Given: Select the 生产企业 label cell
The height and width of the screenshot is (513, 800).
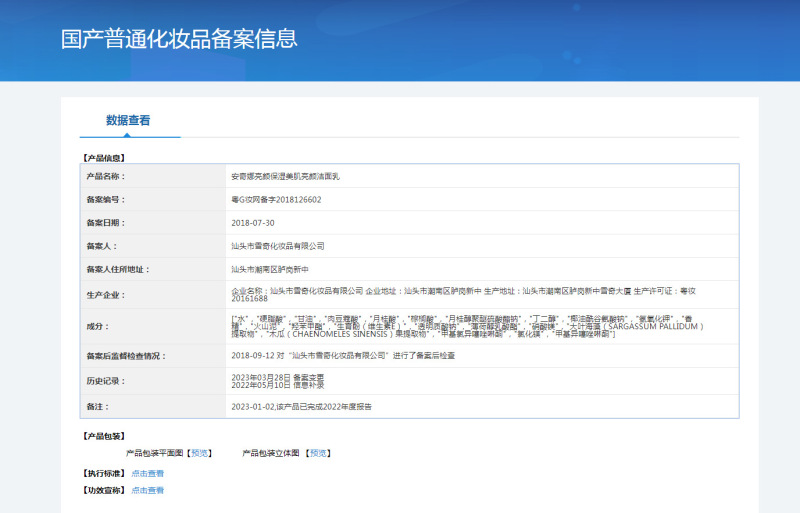Looking at the screenshot, I should click(x=153, y=295).
